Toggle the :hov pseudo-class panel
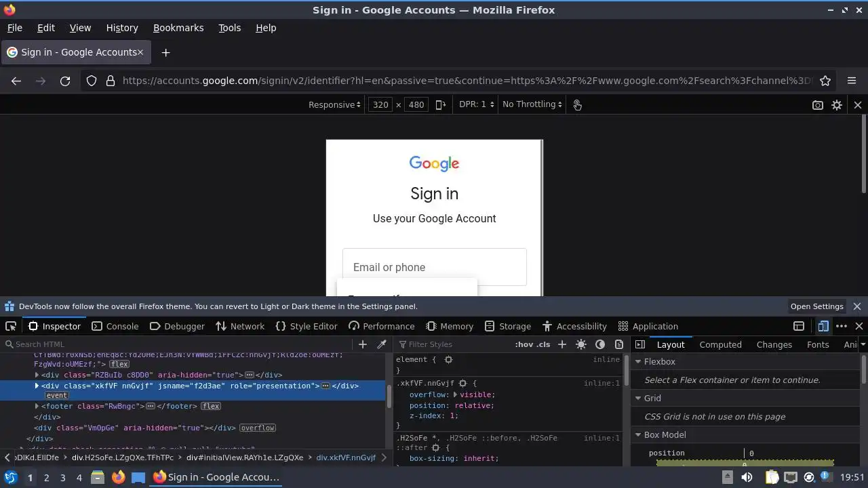Screen dimensions: 868x488 524,344
